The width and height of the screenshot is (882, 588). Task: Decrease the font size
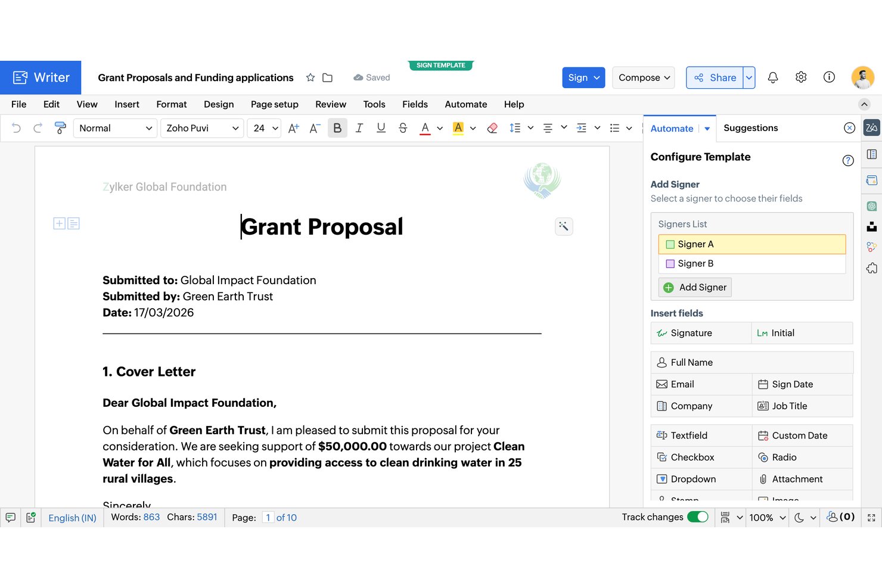point(315,128)
